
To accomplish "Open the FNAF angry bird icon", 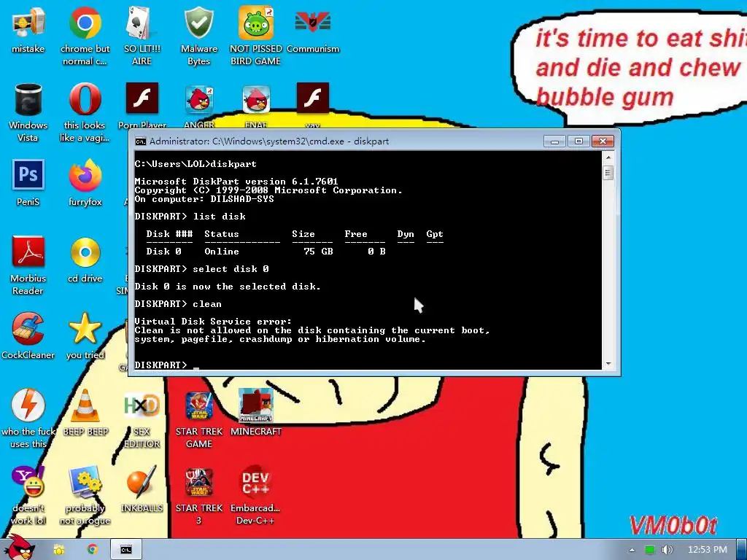I will 256,106.
